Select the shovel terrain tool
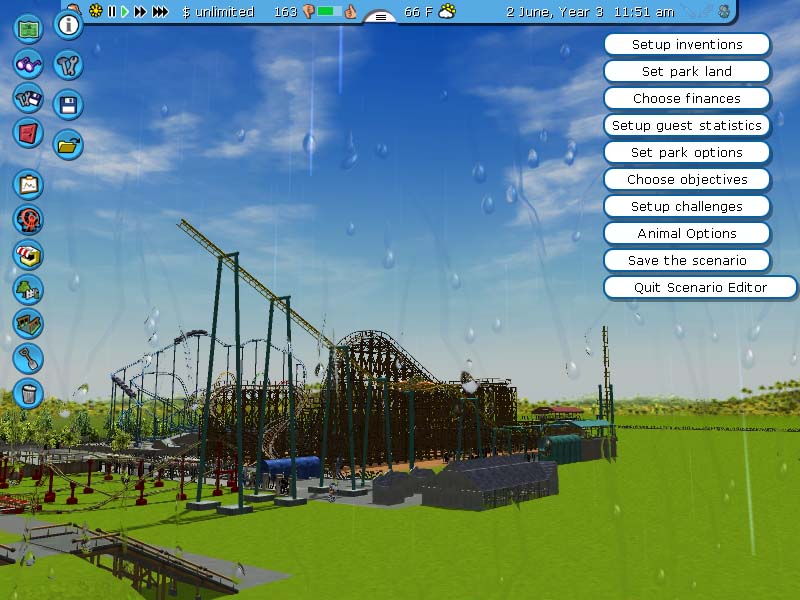800x600 pixels. click(28, 359)
